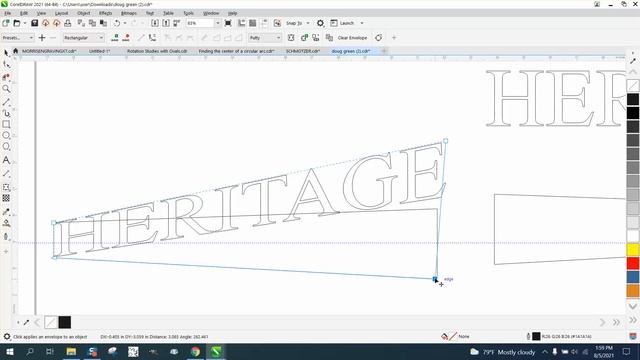Click Delete Nodes button in property bar
640x360 pixels.
coord(126,38)
